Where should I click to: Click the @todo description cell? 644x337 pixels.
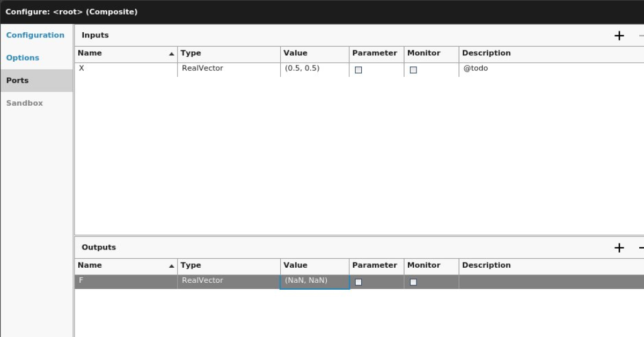tap(552, 69)
